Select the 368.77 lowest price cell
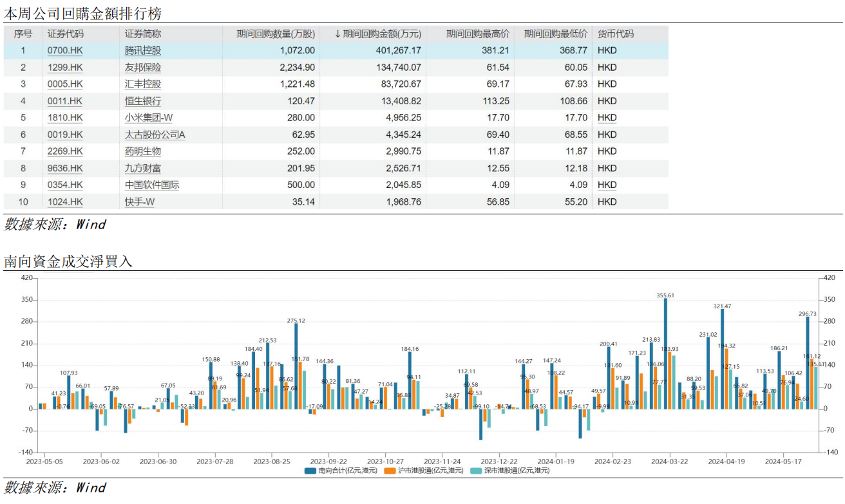 [x=573, y=50]
